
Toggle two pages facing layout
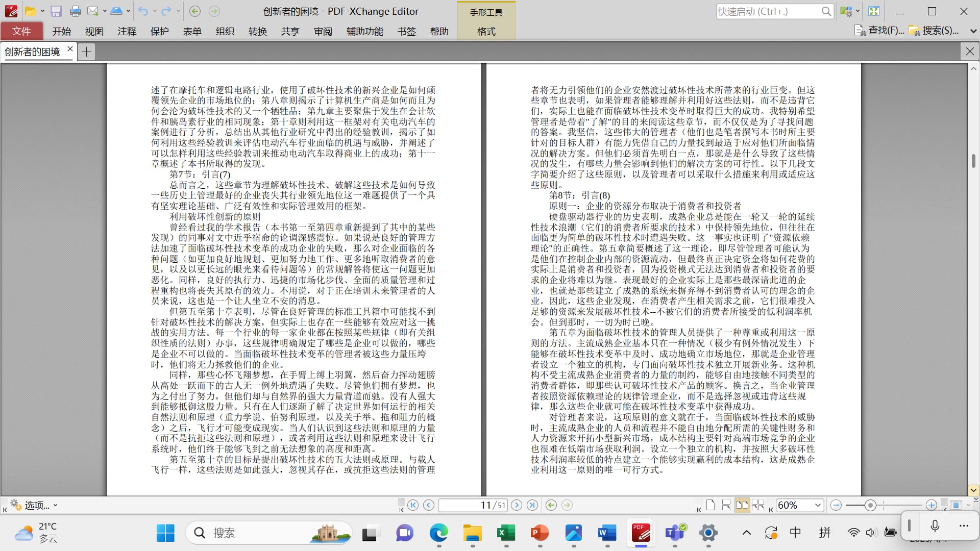(742, 505)
